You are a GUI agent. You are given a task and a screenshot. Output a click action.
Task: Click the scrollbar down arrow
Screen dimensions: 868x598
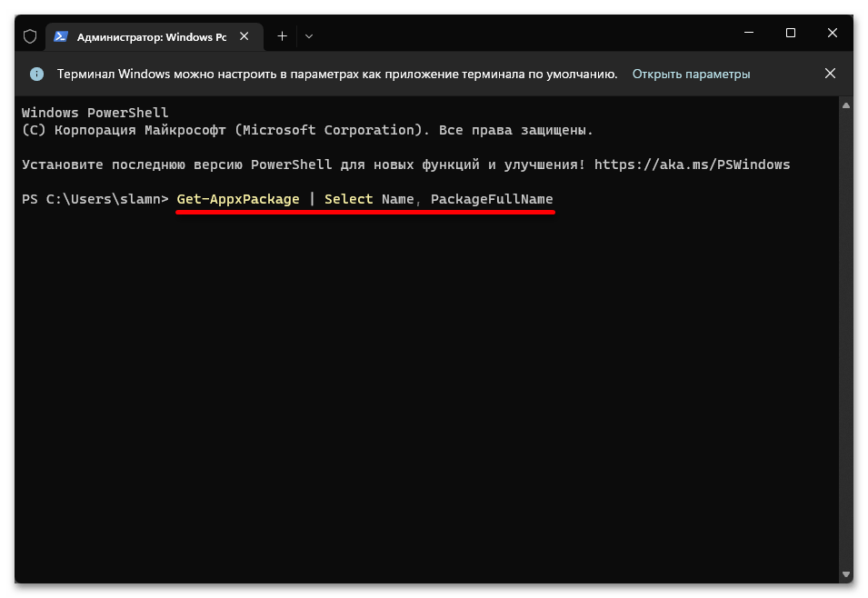846,573
